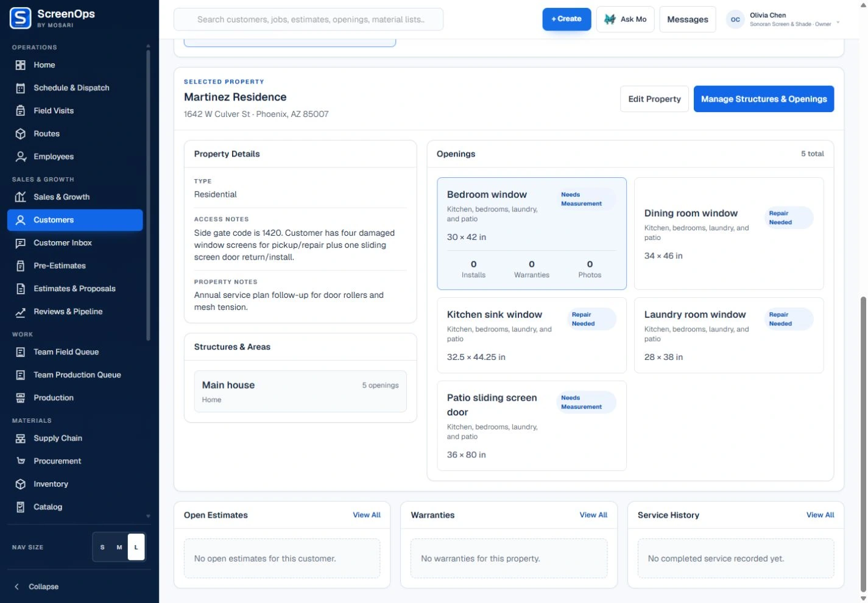Open the Main house structure
The height and width of the screenshot is (603, 868).
click(300, 392)
